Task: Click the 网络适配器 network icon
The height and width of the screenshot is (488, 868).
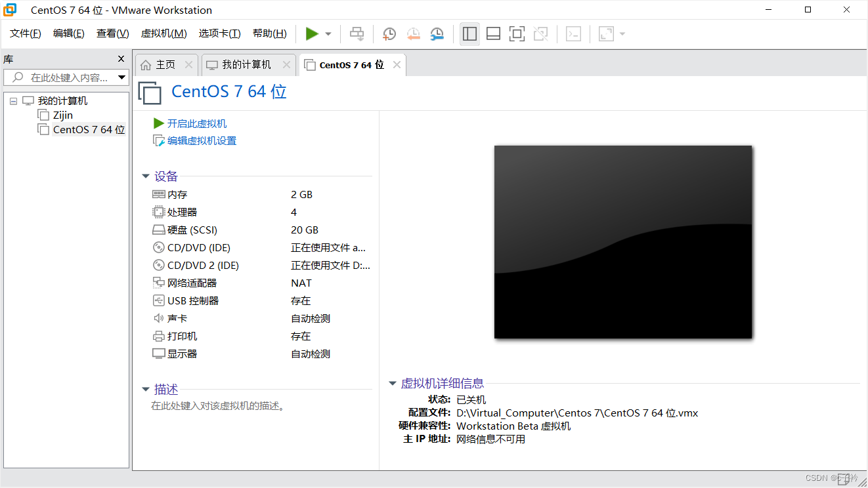Action: pos(158,283)
